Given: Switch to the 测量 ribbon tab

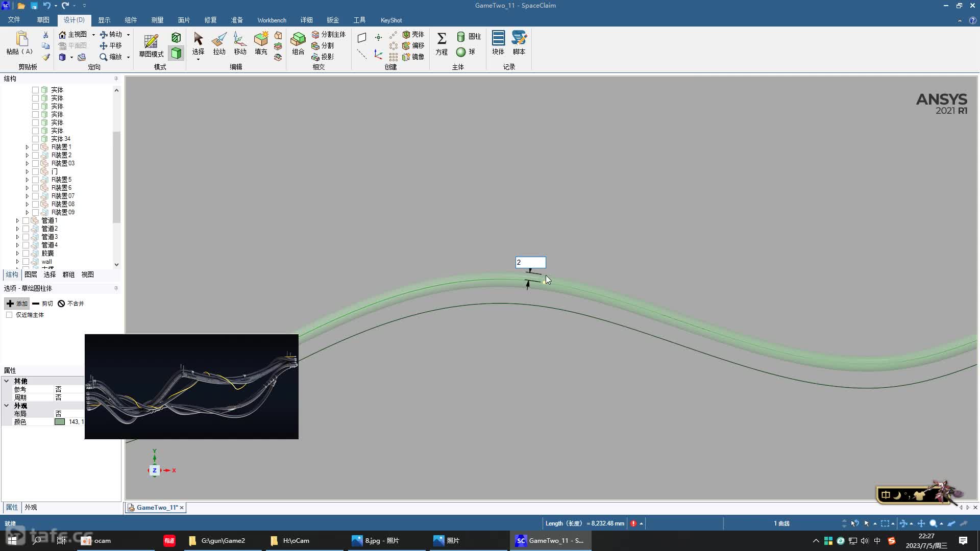Looking at the screenshot, I should pos(157,20).
